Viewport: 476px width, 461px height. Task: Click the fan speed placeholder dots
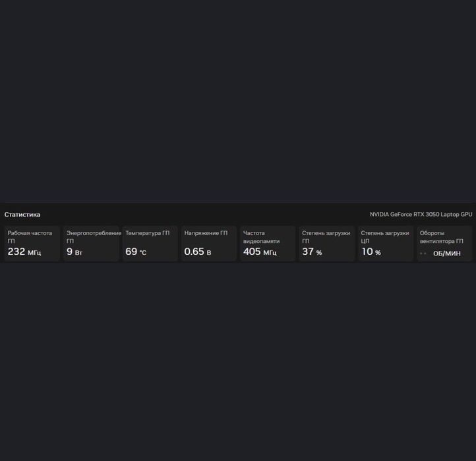point(423,254)
